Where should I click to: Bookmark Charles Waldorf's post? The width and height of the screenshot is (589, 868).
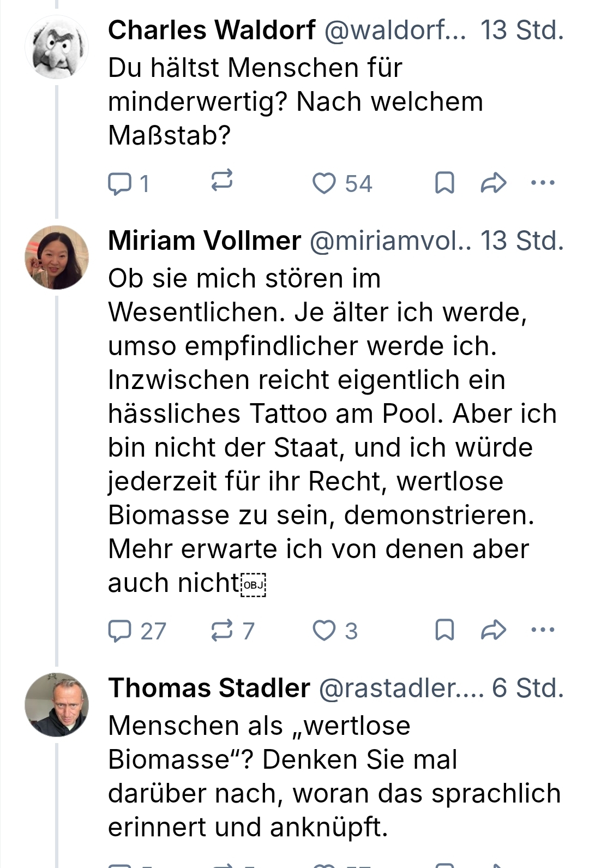coord(444,183)
